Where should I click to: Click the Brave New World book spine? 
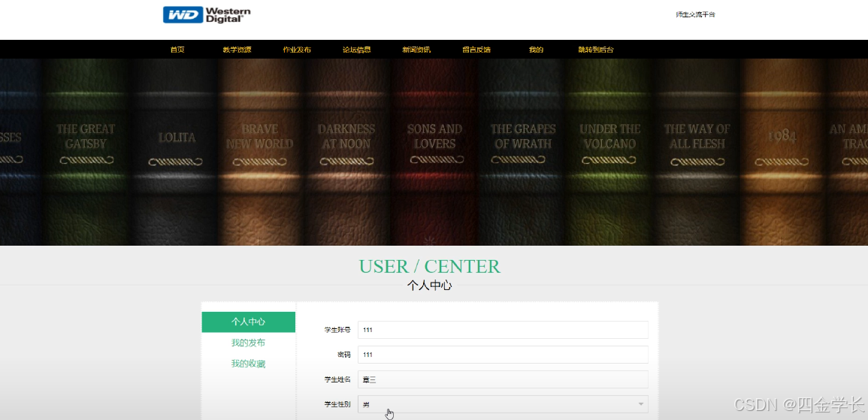259,153
